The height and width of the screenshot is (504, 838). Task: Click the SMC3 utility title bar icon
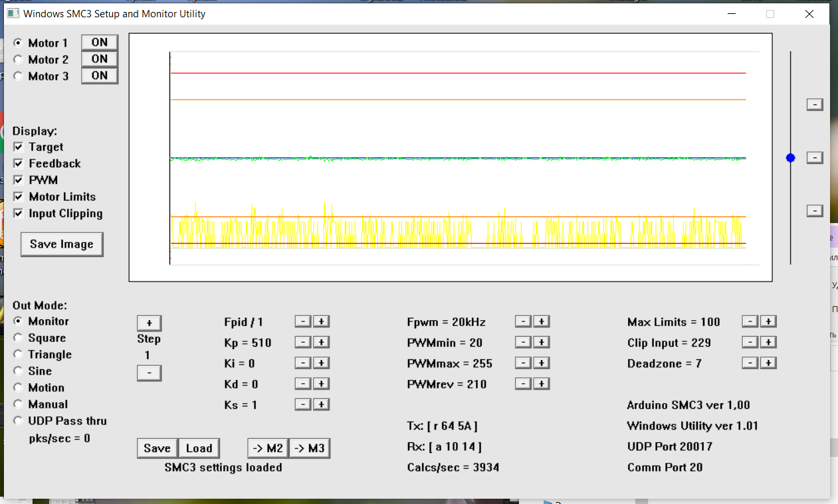click(13, 13)
